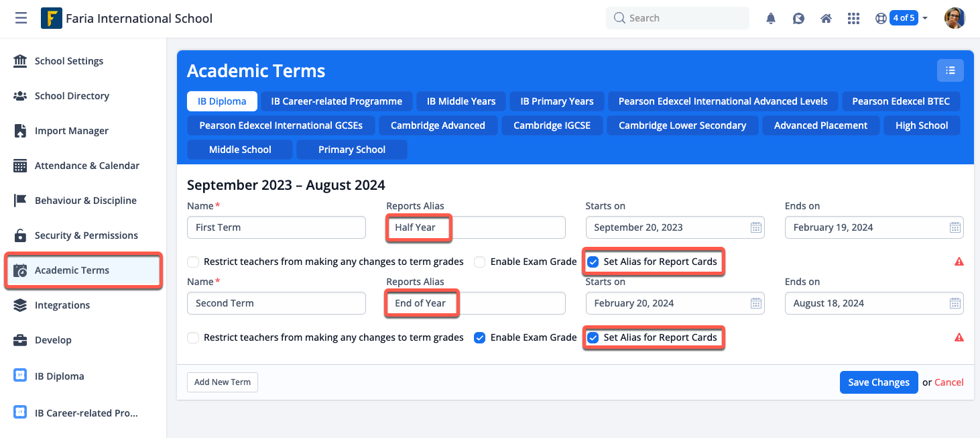Click the Search field
The image size is (980, 438).
tap(678, 18)
